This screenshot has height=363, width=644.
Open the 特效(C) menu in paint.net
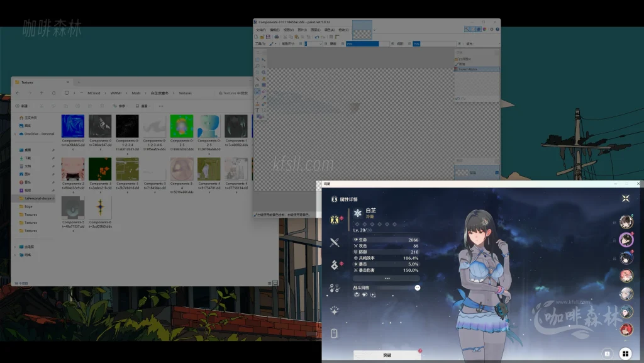point(343,30)
